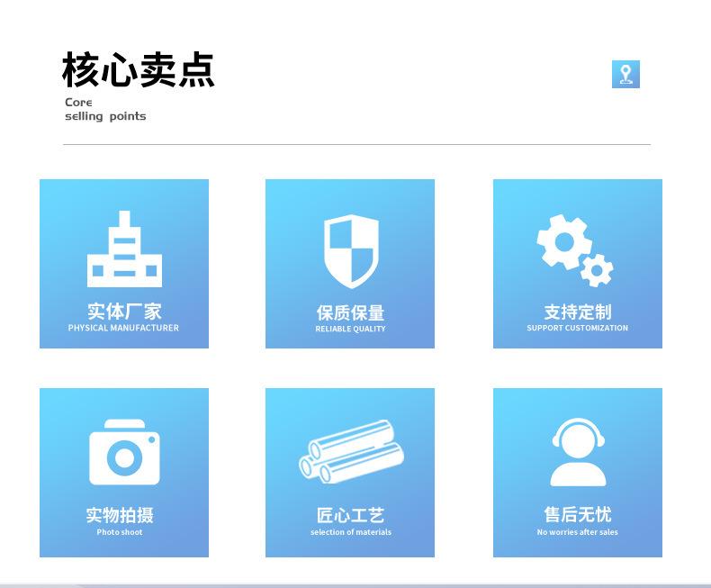711x588 pixels.
Task: Click the selection of materials caption
Action: pos(351,532)
